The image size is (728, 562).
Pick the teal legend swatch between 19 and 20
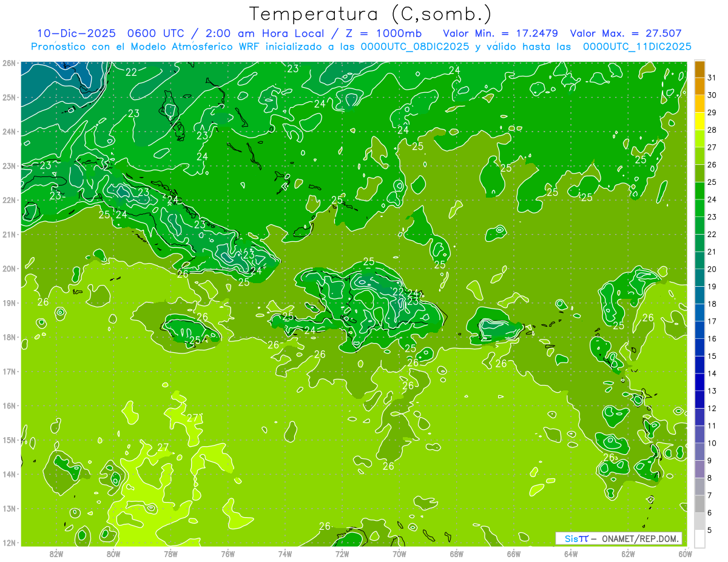(699, 278)
